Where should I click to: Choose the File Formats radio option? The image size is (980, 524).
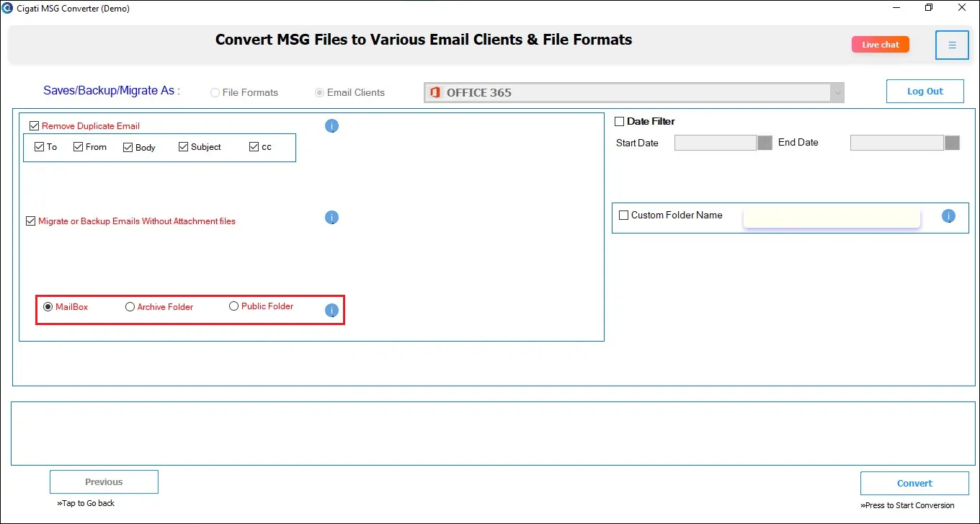pyautogui.click(x=215, y=93)
